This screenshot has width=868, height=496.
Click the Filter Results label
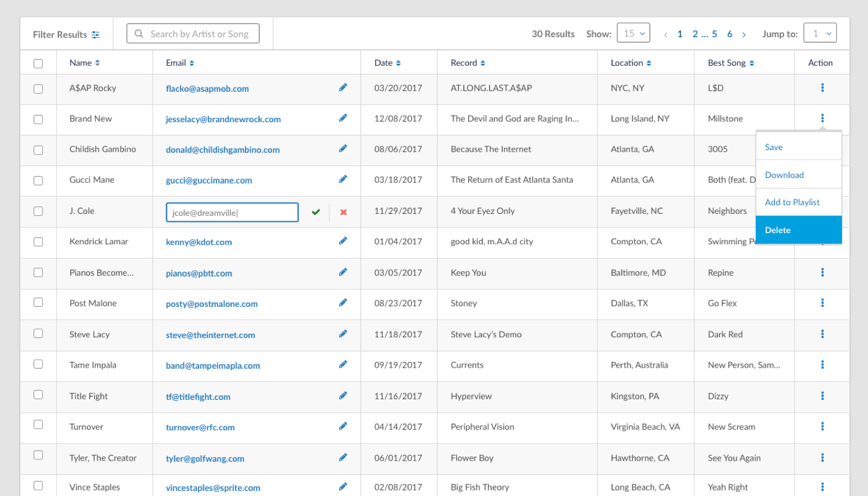point(60,35)
